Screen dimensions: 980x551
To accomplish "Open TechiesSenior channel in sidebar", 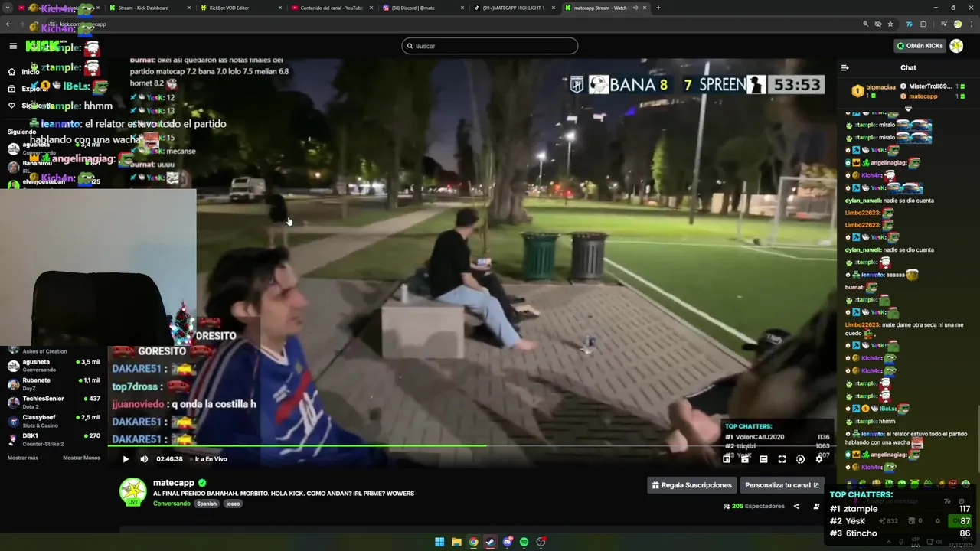I will click(x=54, y=403).
